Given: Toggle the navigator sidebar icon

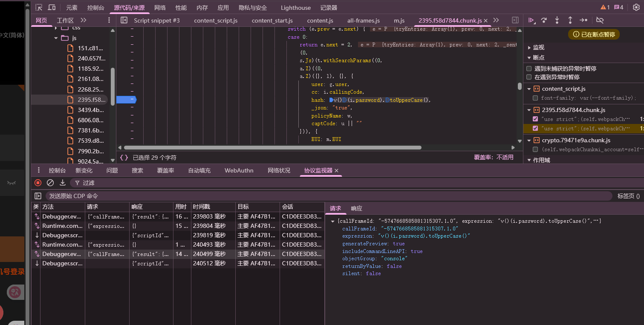Looking at the screenshot, I should tap(124, 20).
